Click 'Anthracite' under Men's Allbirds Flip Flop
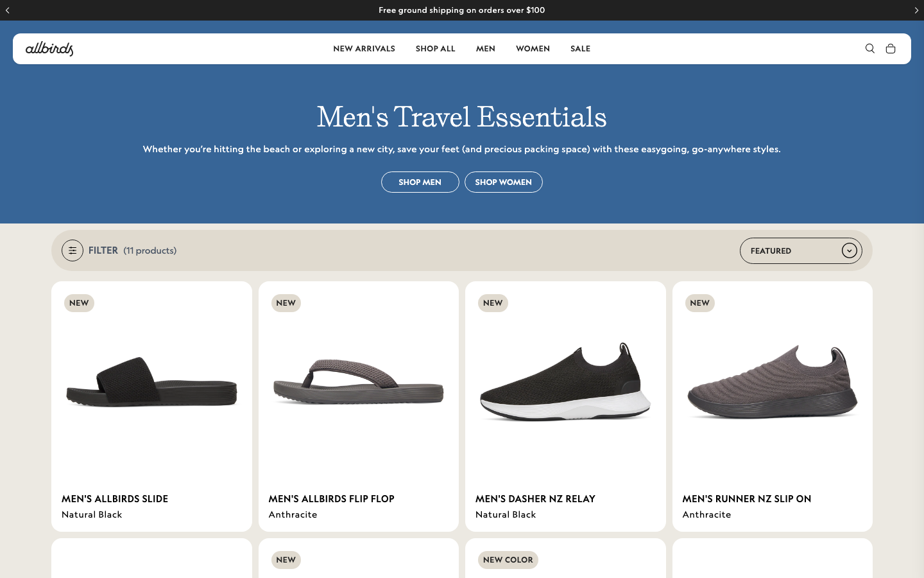924x578 pixels. [x=293, y=514]
